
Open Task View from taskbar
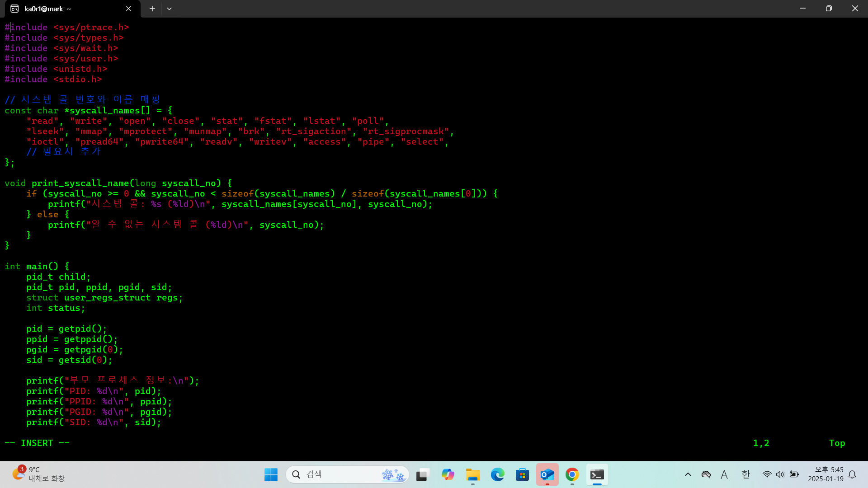pos(422,474)
